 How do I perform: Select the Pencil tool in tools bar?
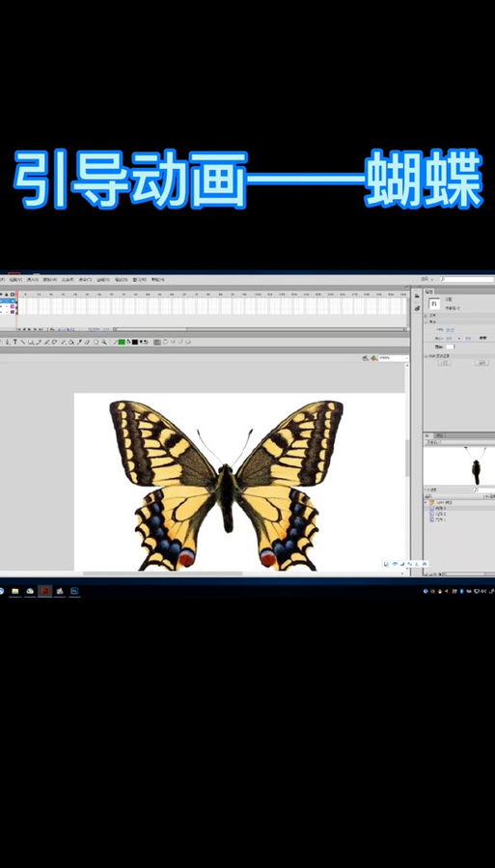coord(39,342)
